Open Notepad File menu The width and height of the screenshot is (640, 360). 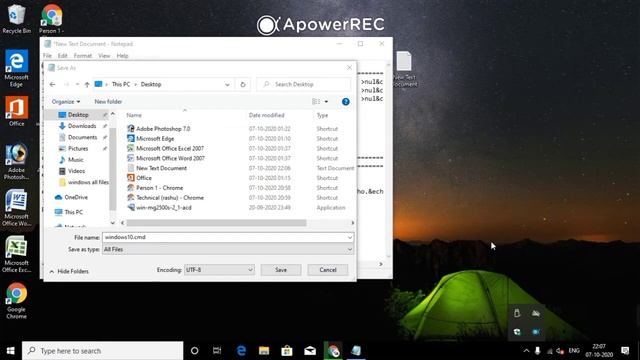tap(47, 56)
